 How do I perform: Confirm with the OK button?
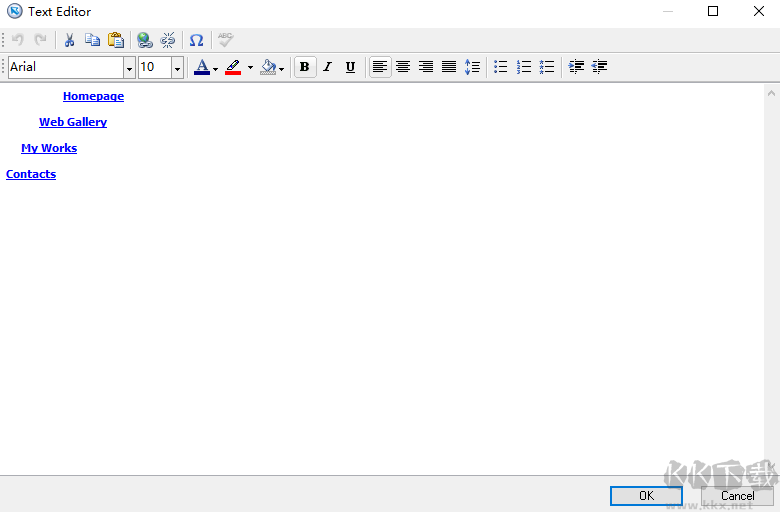[x=646, y=496]
